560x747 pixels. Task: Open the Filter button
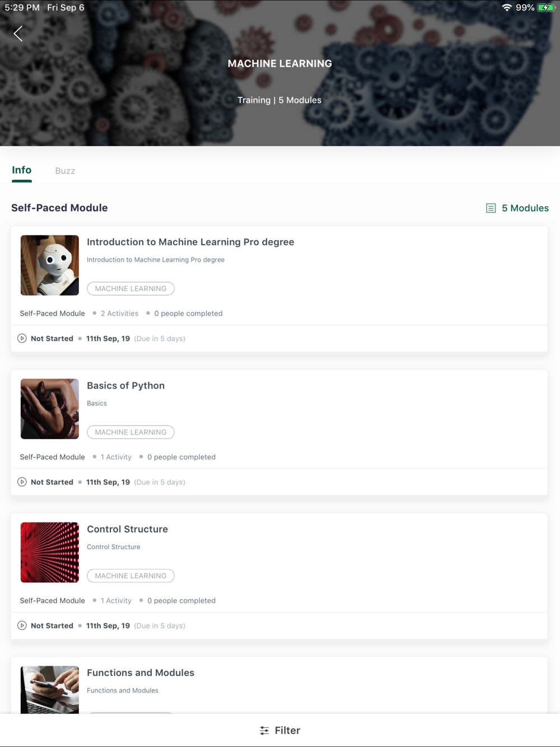point(280,730)
